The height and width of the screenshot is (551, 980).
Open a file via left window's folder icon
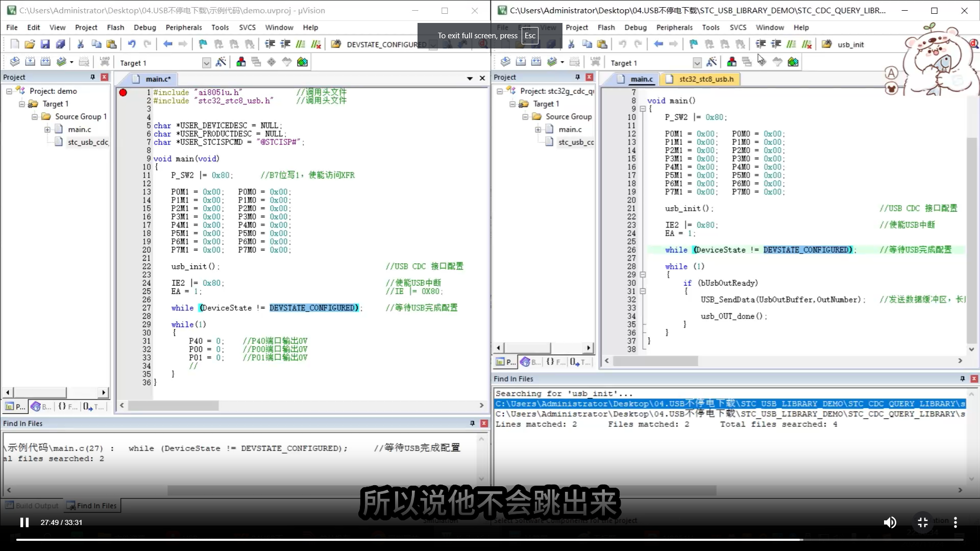(30, 44)
